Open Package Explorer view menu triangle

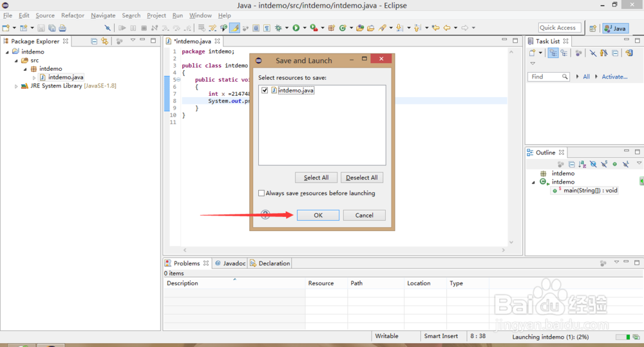coord(133,41)
